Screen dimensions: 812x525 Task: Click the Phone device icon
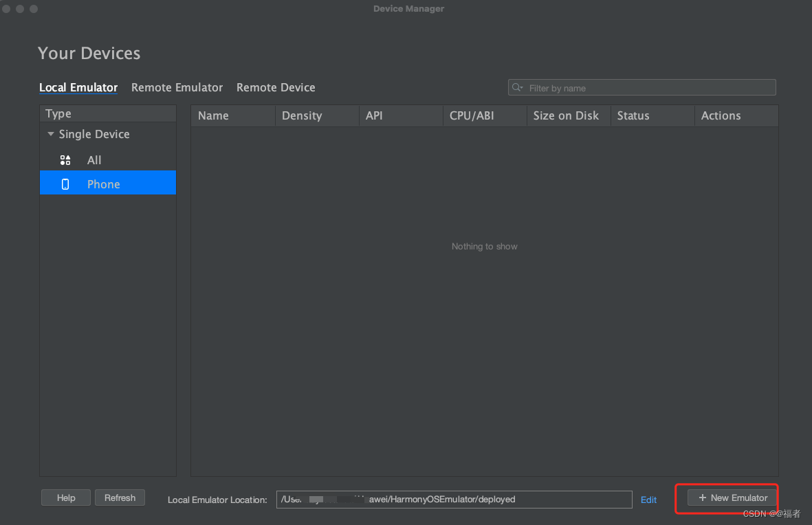click(x=65, y=183)
